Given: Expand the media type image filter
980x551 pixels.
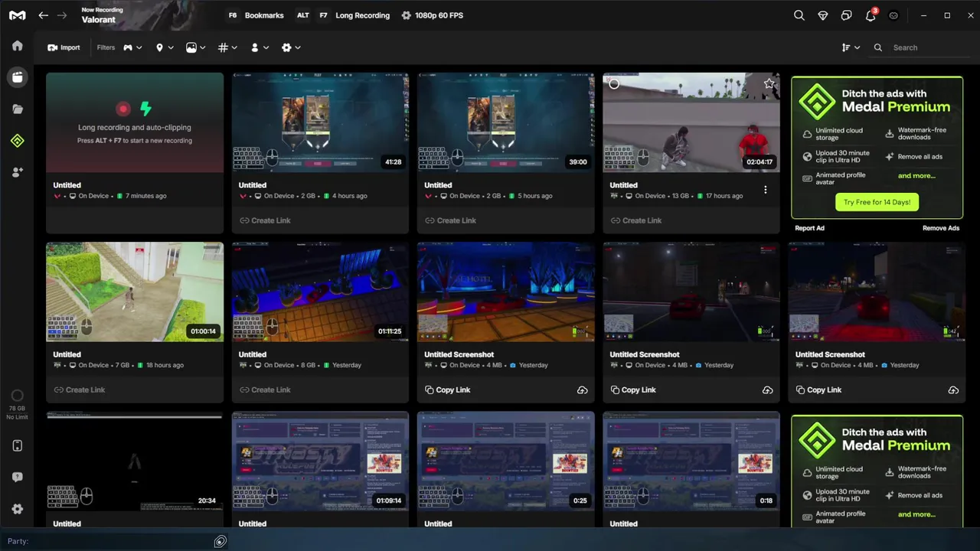Looking at the screenshot, I should coord(196,47).
